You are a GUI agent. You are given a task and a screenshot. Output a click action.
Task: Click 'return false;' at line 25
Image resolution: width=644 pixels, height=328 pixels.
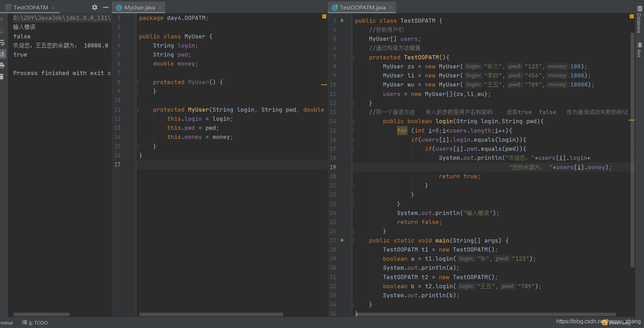point(419,222)
